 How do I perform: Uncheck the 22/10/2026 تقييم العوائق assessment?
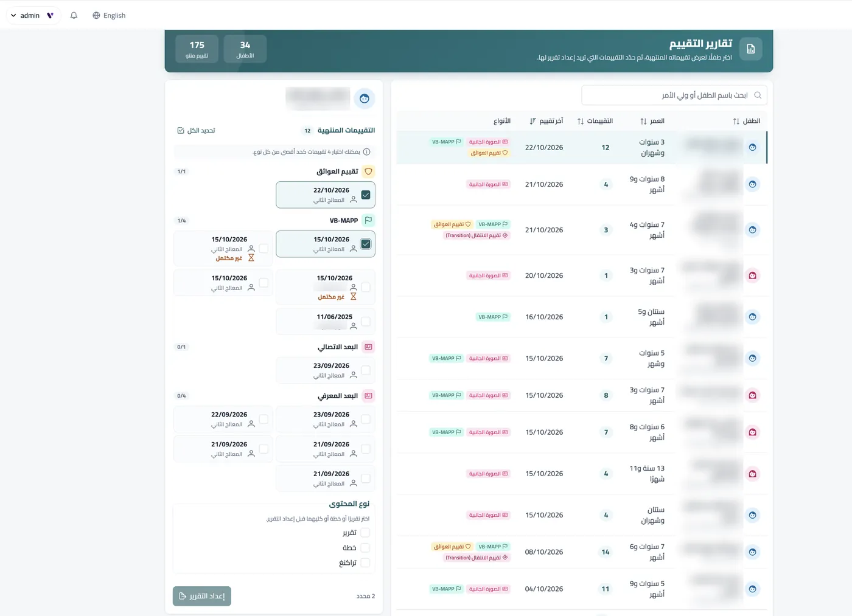pos(366,195)
